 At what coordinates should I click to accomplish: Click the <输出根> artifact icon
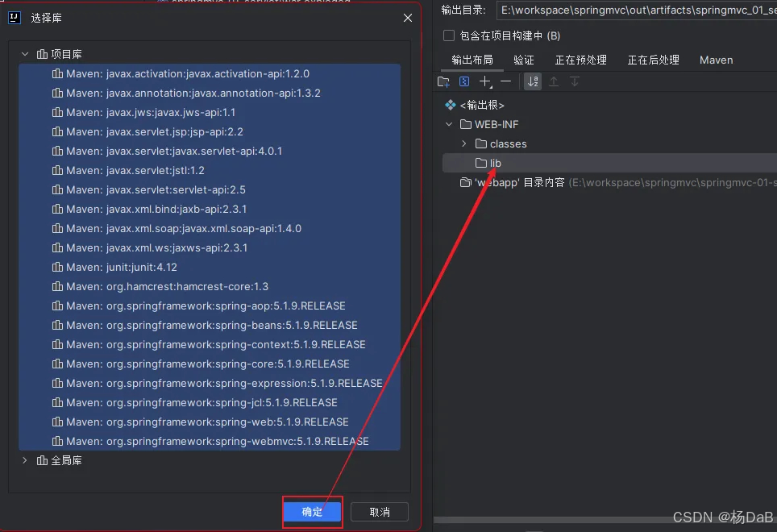tap(450, 105)
